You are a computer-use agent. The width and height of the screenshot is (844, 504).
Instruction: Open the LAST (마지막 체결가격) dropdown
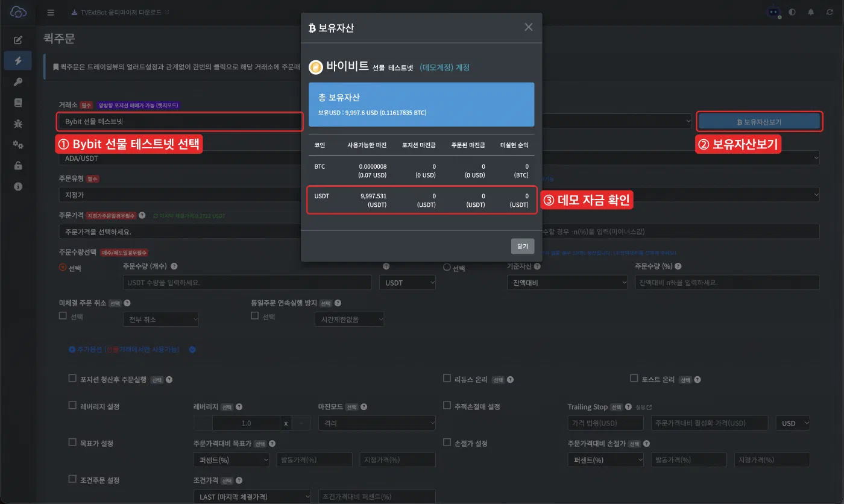[x=253, y=496]
